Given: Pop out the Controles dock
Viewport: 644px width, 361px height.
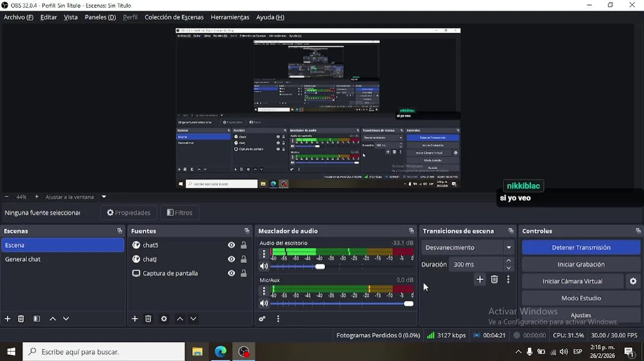Looking at the screenshot, I should pyautogui.click(x=638, y=231).
